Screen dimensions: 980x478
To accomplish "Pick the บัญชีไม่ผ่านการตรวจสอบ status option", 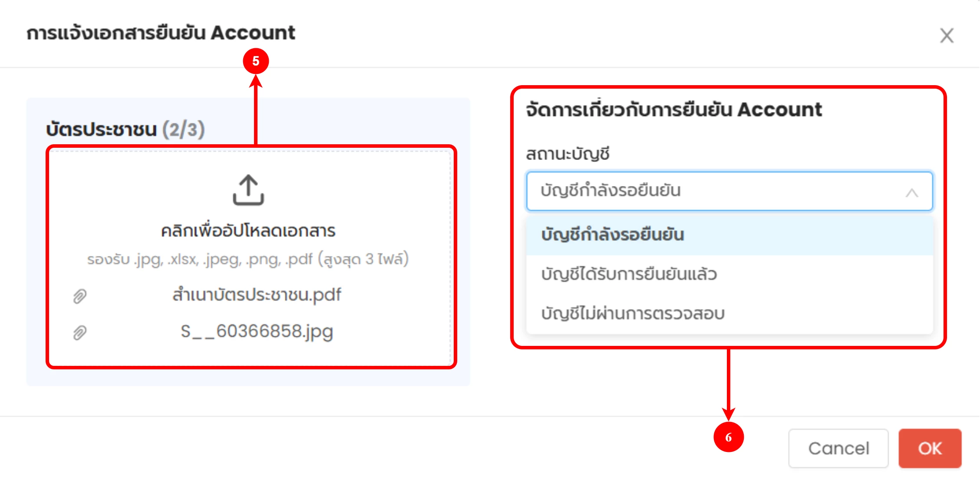I will pyautogui.click(x=633, y=314).
